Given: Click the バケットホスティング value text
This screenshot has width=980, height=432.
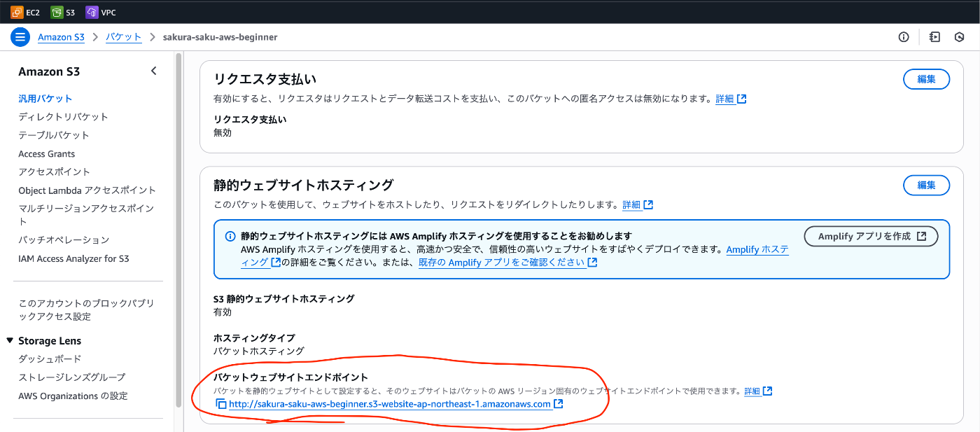Looking at the screenshot, I should click(259, 351).
